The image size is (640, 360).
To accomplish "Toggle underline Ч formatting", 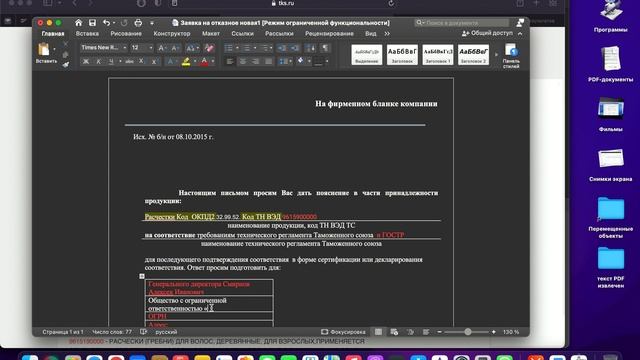I will tap(111, 61).
